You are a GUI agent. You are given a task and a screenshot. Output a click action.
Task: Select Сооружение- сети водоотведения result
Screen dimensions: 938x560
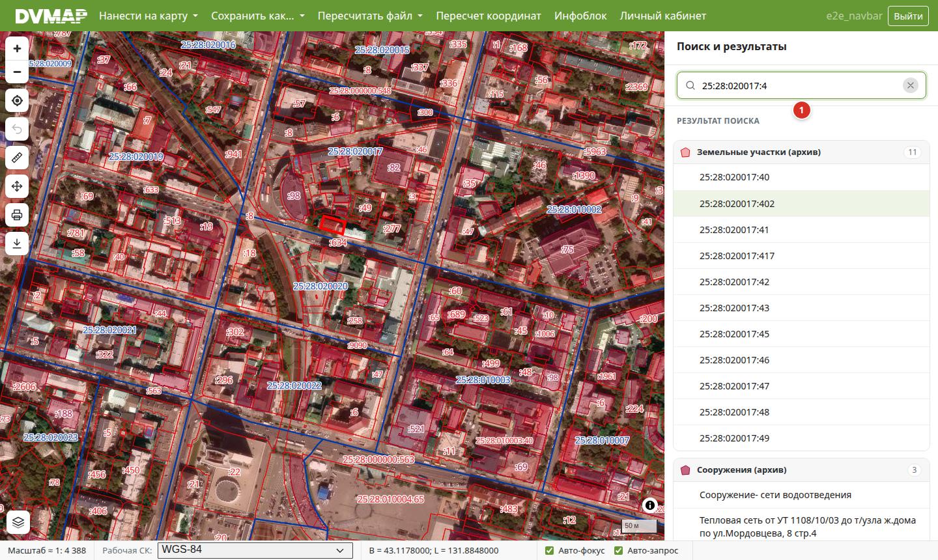(801, 495)
